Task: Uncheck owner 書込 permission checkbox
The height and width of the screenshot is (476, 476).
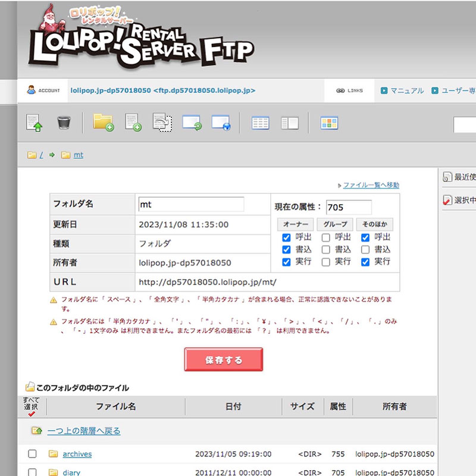Action: (x=286, y=250)
